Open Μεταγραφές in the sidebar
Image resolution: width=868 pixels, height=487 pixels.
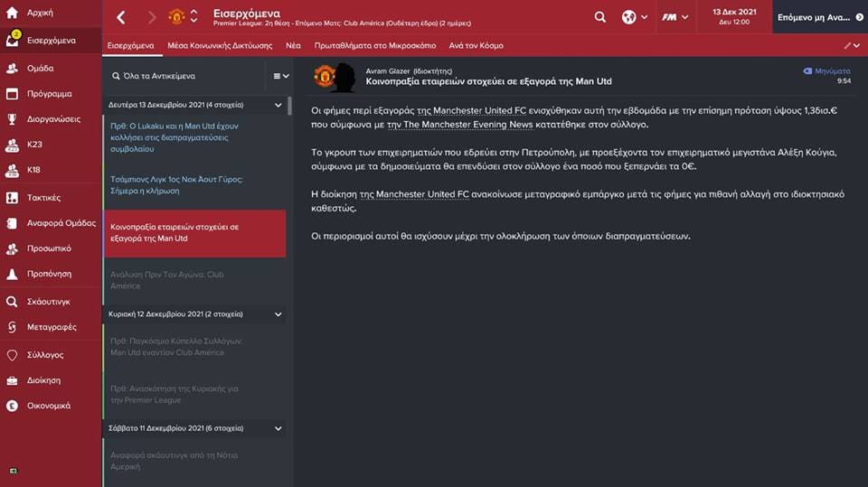click(52, 327)
